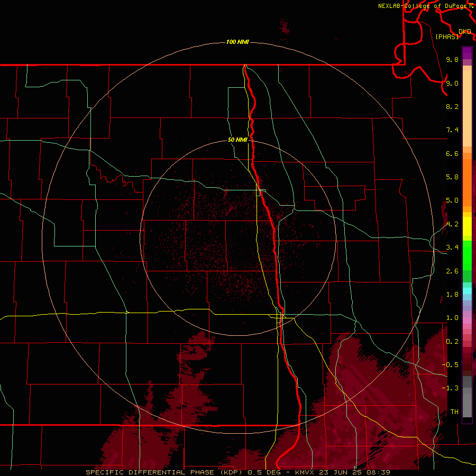Click "(KDP)" in the bottom caption
The height and width of the screenshot is (476, 476).
coord(231,472)
